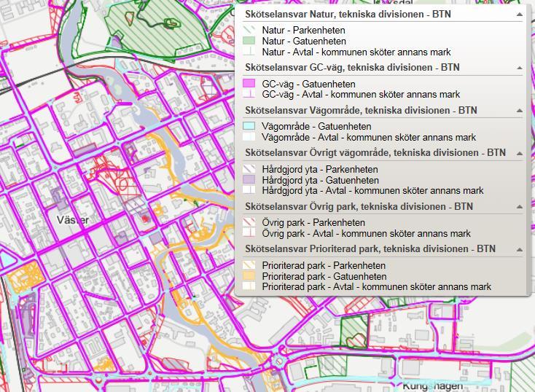Screen dimensions: 535x392
Task: Select 'Övrig park - Parkenheten' legend text
Action: pyautogui.click(x=313, y=222)
